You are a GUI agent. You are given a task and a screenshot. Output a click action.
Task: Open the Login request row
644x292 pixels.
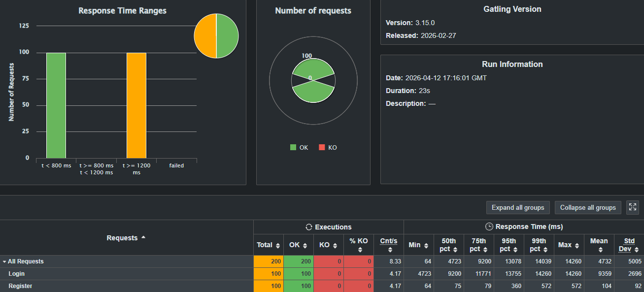[x=17, y=274]
